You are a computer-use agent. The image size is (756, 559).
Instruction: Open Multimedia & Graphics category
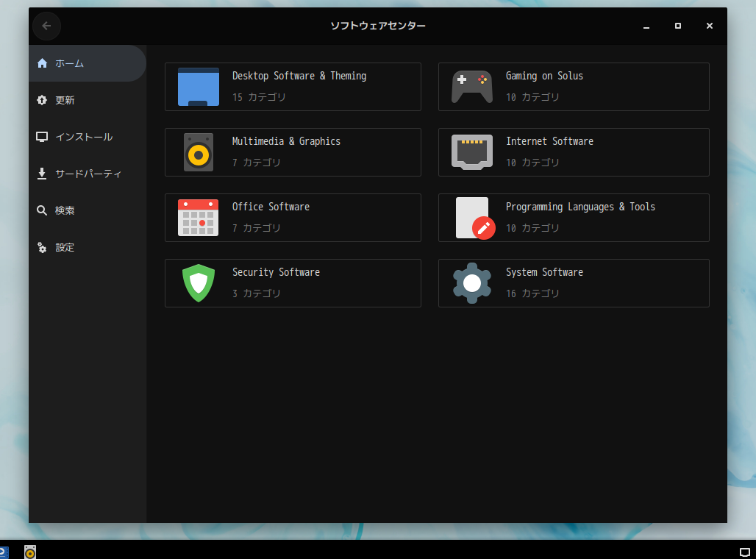[x=293, y=152]
